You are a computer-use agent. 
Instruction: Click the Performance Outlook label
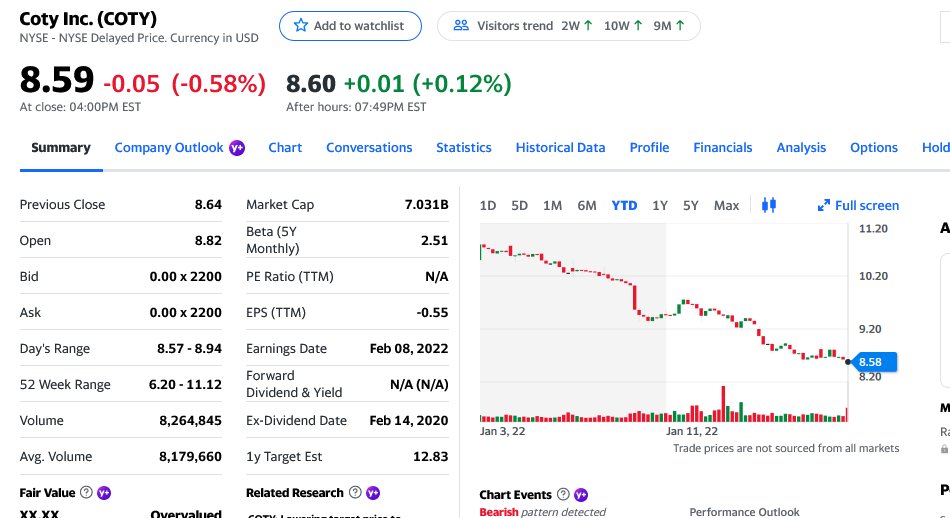(744, 512)
